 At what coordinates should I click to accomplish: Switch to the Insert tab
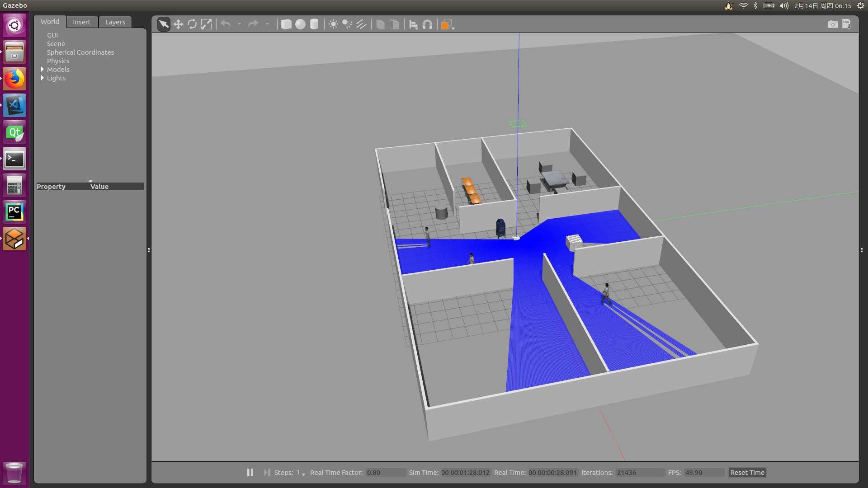81,22
